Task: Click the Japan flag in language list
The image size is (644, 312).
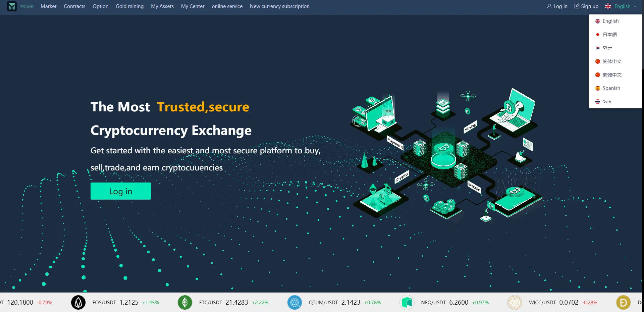Action: pos(598,35)
